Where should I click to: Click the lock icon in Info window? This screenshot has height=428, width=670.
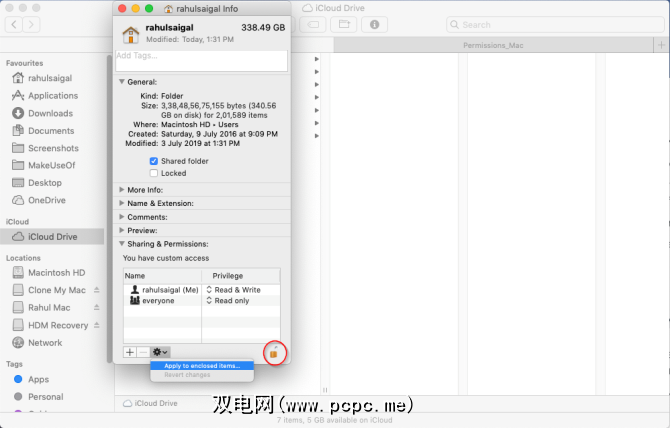coord(274,353)
